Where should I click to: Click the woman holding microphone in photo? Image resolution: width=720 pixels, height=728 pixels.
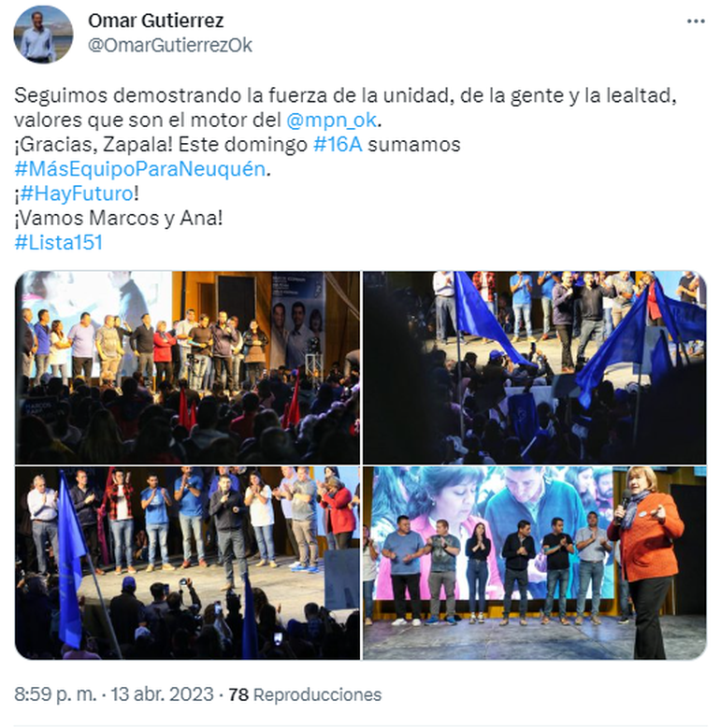647,563
